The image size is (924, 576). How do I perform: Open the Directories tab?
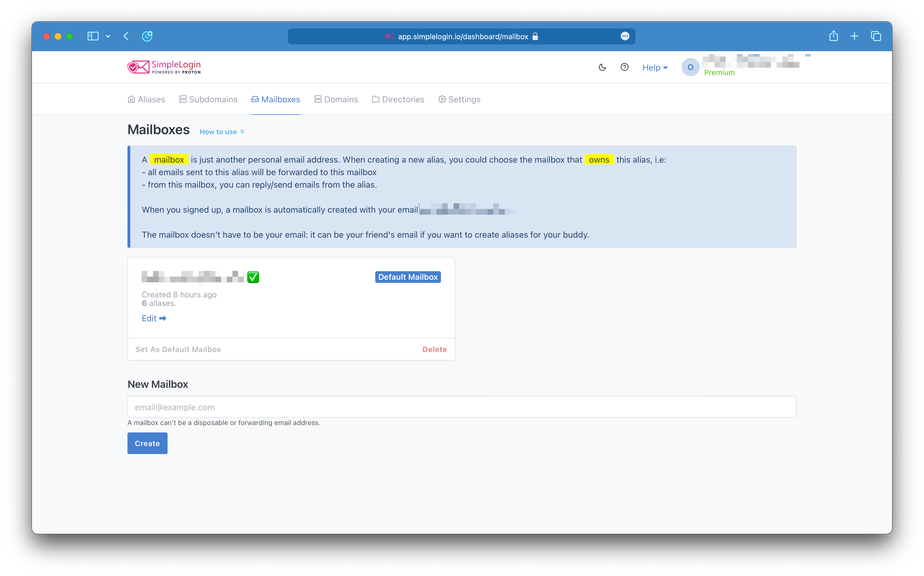click(x=398, y=100)
